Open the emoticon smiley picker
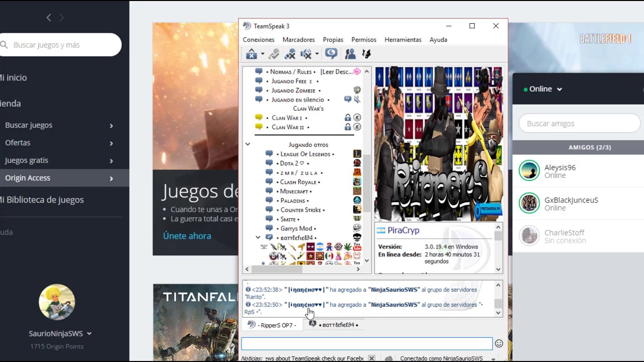The width and height of the screenshot is (644, 362). click(x=499, y=343)
